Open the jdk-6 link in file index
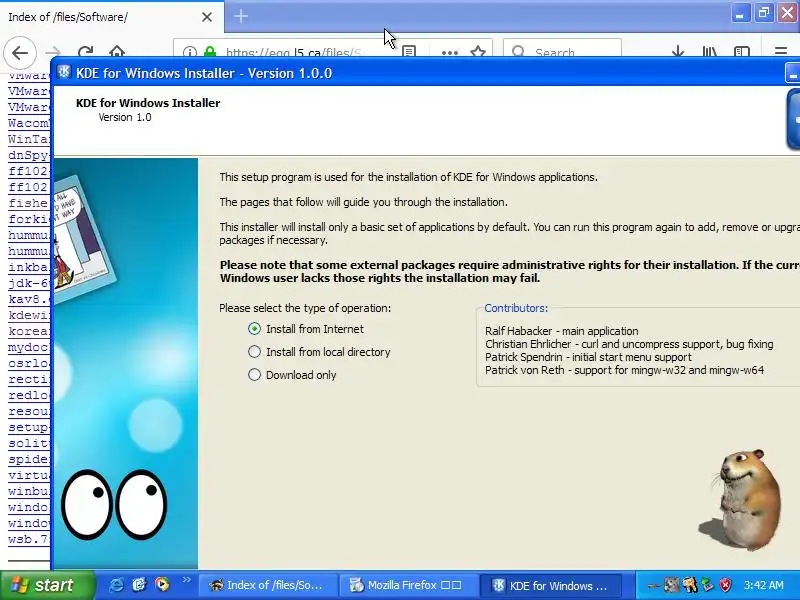This screenshot has height=600, width=800. 29,283
